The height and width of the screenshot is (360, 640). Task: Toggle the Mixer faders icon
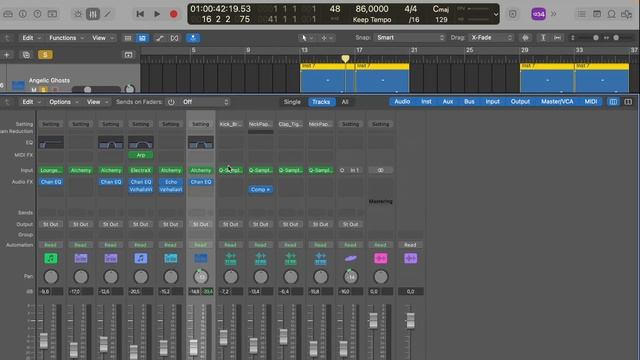point(93,14)
